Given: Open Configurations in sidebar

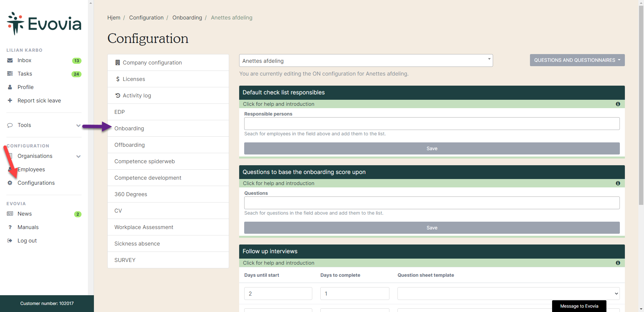Looking at the screenshot, I should 36,183.
